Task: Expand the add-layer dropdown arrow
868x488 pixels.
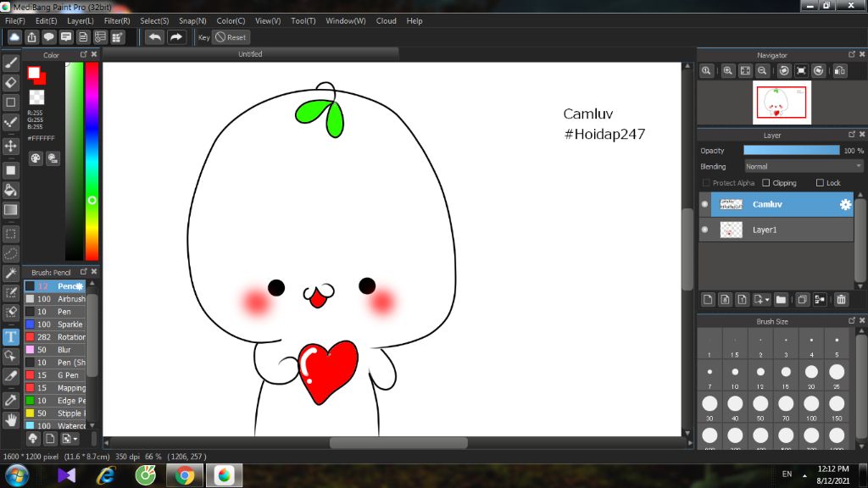Action: pos(766,300)
